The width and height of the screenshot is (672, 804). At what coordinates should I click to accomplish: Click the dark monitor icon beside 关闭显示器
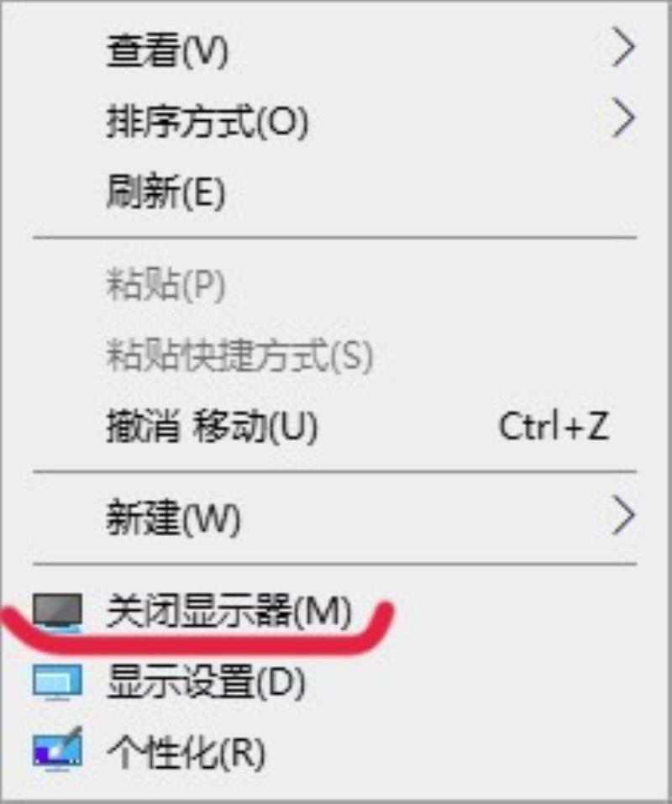point(57,612)
